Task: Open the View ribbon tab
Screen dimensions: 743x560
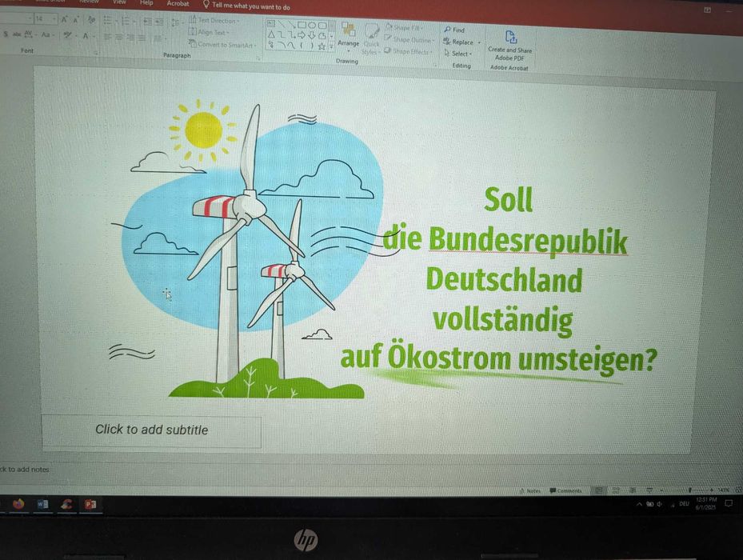Action: coord(119,2)
